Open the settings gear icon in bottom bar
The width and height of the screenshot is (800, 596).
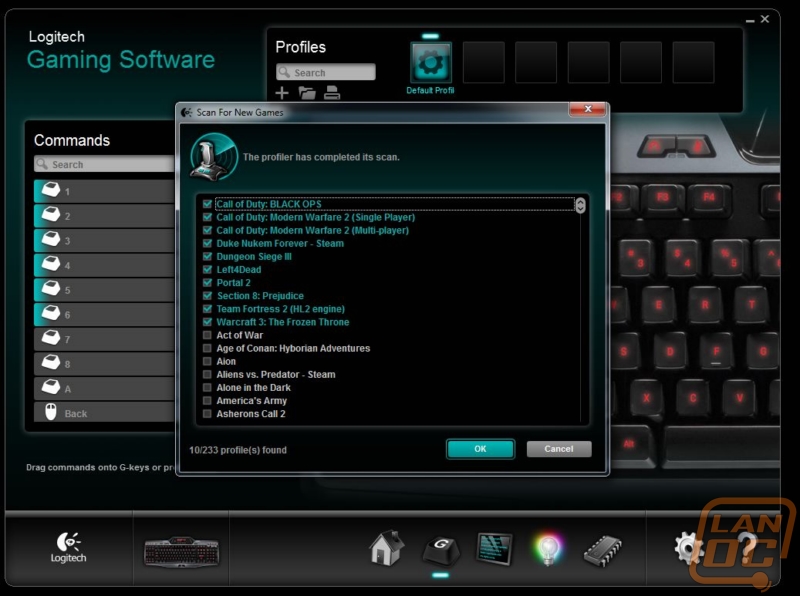688,548
